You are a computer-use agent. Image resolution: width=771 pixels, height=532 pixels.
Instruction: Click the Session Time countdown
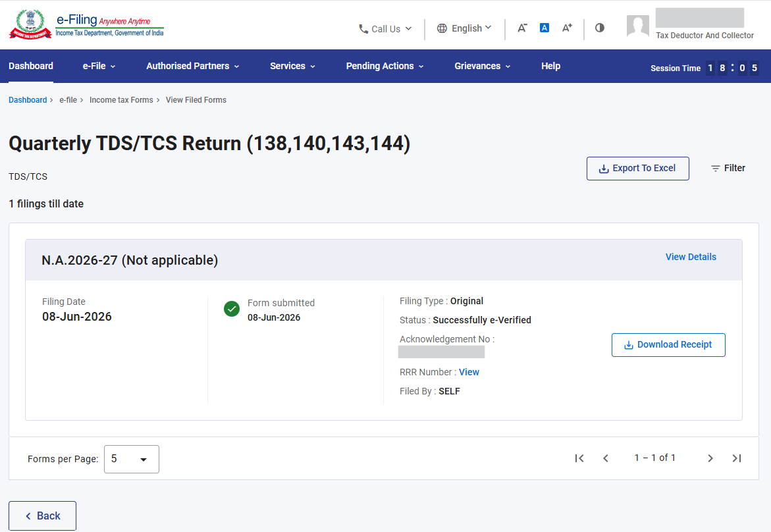pyautogui.click(x=705, y=68)
